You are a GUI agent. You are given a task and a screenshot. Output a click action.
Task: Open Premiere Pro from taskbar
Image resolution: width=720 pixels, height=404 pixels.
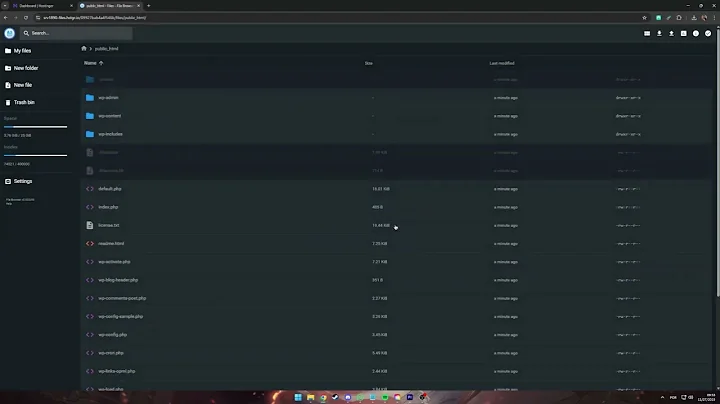coord(410,397)
